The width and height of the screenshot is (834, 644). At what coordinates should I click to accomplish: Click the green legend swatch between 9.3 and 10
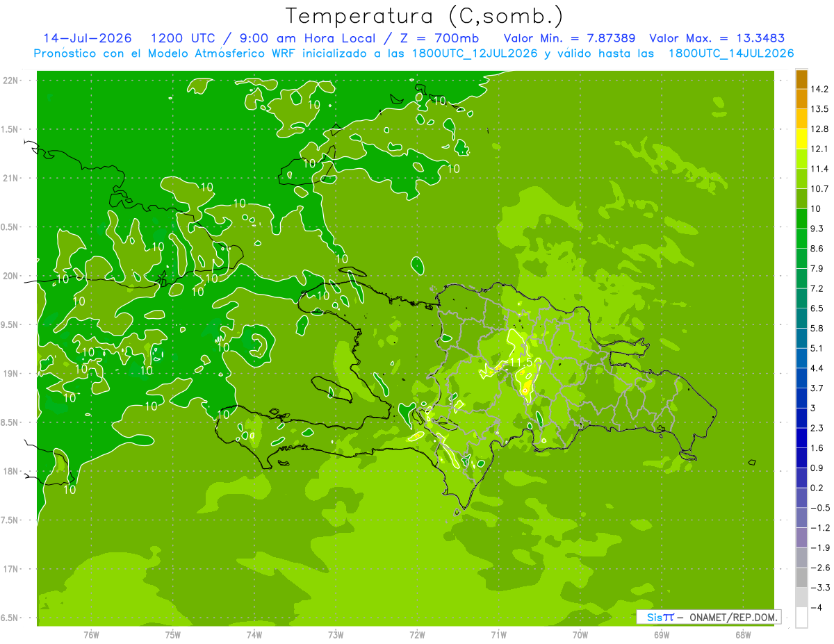[801, 218]
